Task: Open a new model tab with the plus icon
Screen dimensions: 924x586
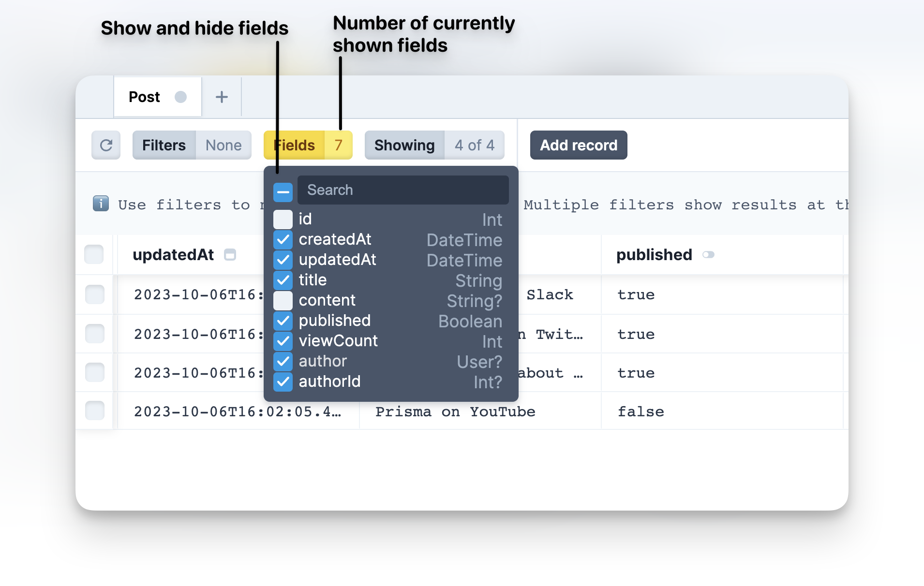Action: [x=222, y=97]
